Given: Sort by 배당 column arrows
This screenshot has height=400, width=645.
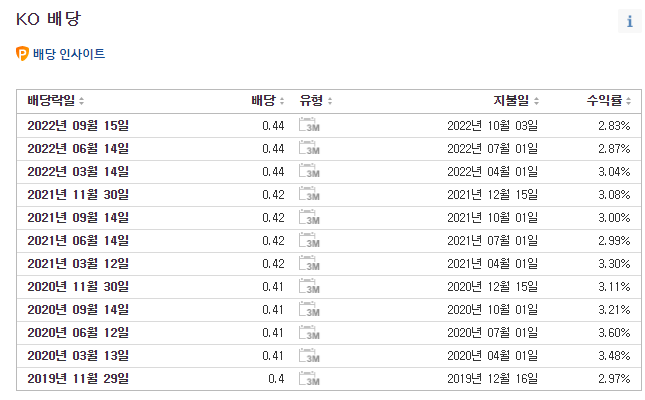Looking at the screenshot, I should tap(282, 101).
